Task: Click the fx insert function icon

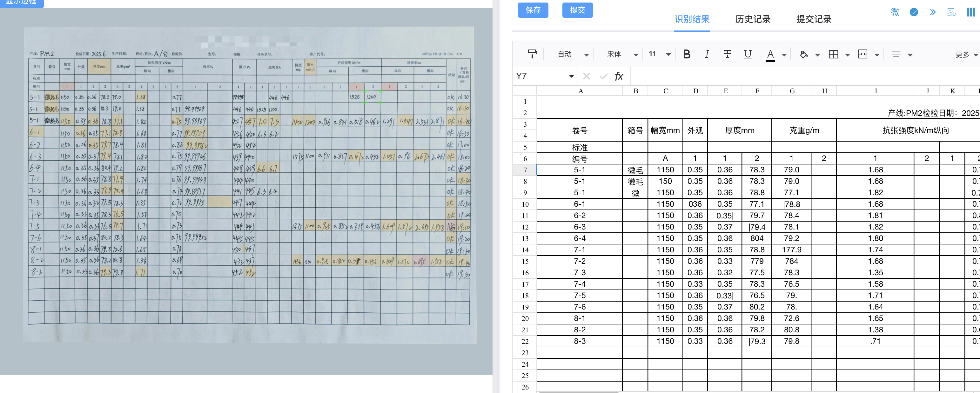Action: coord(619,76)
